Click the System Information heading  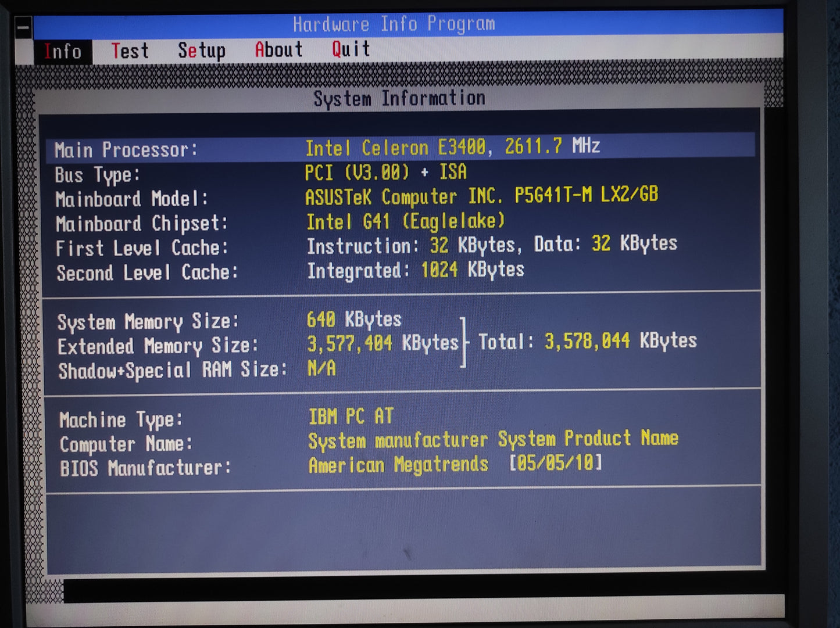tap(399, 98)
